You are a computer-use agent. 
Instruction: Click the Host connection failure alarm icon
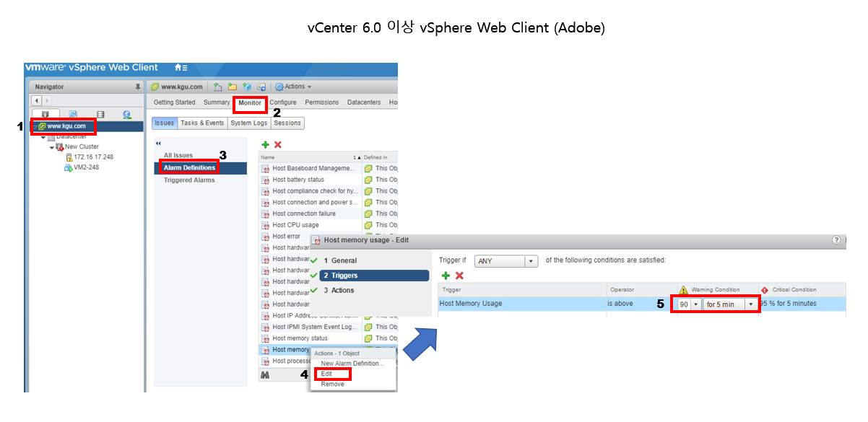point(265,214)
